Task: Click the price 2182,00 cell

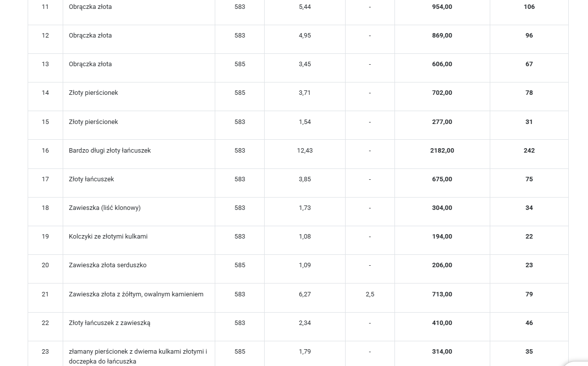Action: (442, 151)
